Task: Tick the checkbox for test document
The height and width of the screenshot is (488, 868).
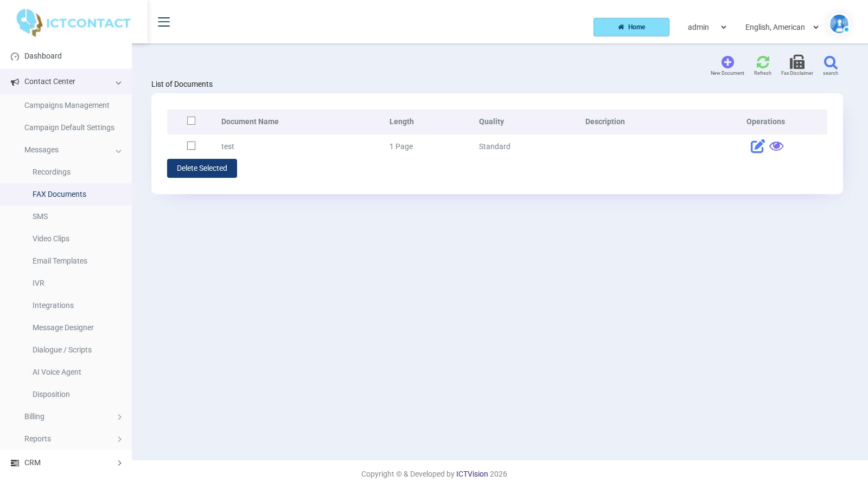Action: tap(191, 146)
